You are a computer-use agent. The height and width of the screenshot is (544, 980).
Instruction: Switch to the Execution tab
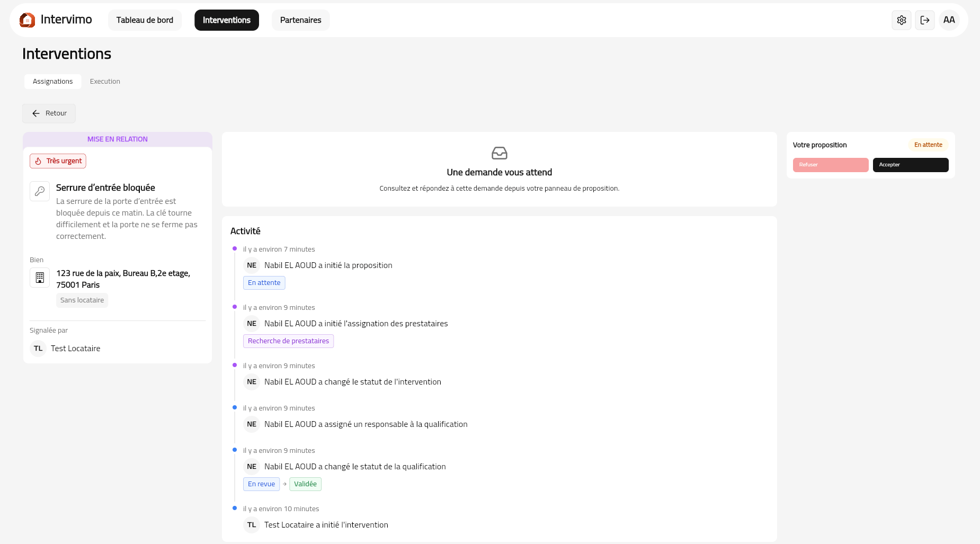(x=105, y=82)
